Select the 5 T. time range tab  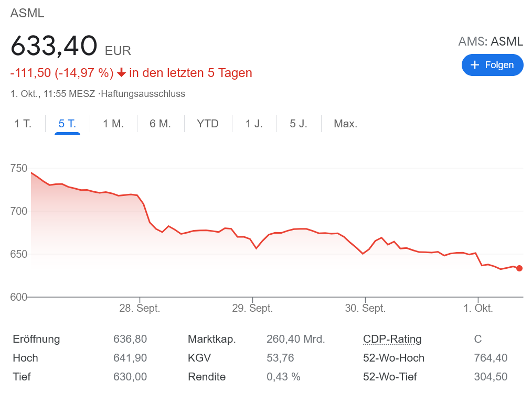pos(67,124)
